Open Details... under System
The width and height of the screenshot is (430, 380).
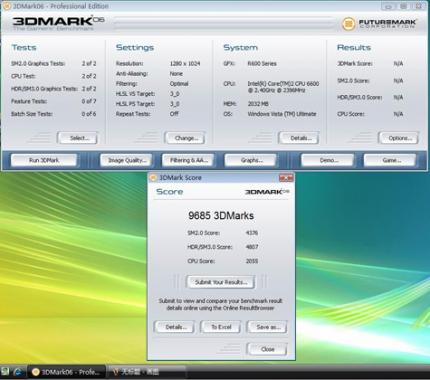(x=299, y=138)
